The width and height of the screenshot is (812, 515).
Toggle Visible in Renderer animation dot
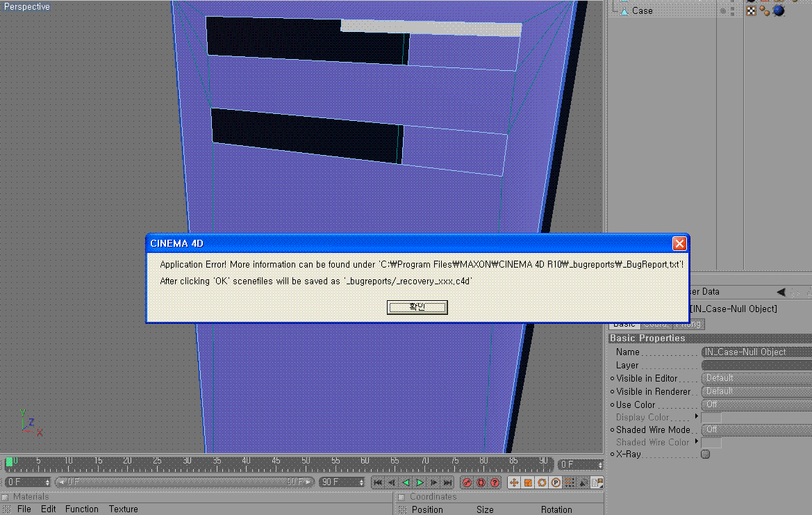click(x=612, y=392)
